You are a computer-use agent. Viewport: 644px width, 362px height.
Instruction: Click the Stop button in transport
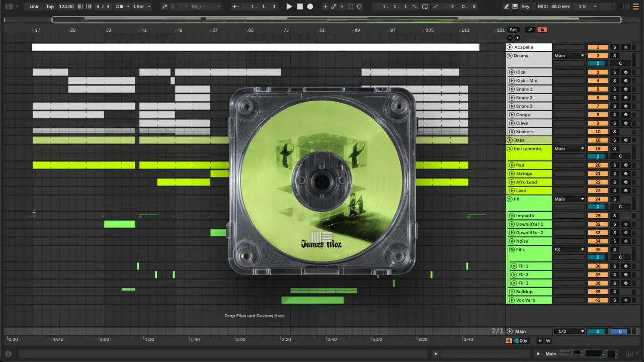300,7
